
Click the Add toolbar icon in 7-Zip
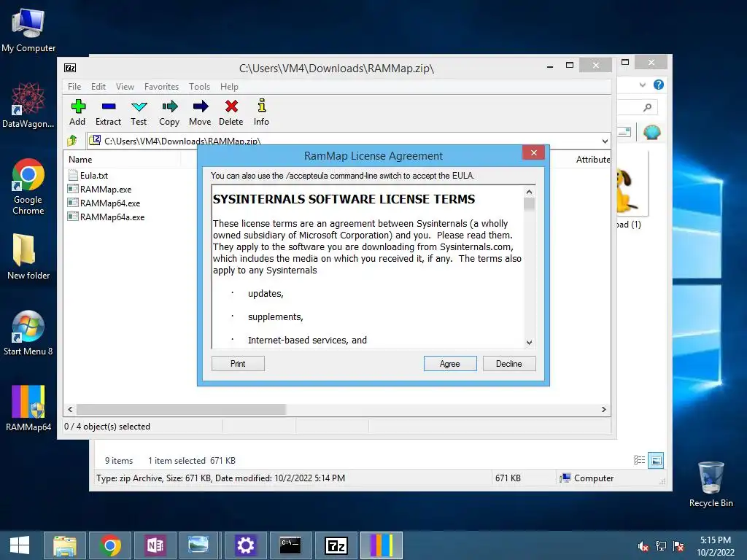pos(77,112)
